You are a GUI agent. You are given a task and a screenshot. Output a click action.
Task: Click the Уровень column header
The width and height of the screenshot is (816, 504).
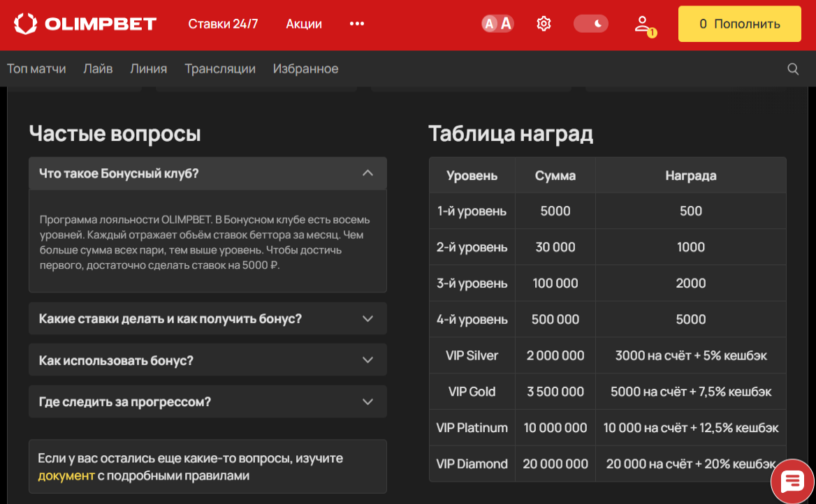[472, 175]
